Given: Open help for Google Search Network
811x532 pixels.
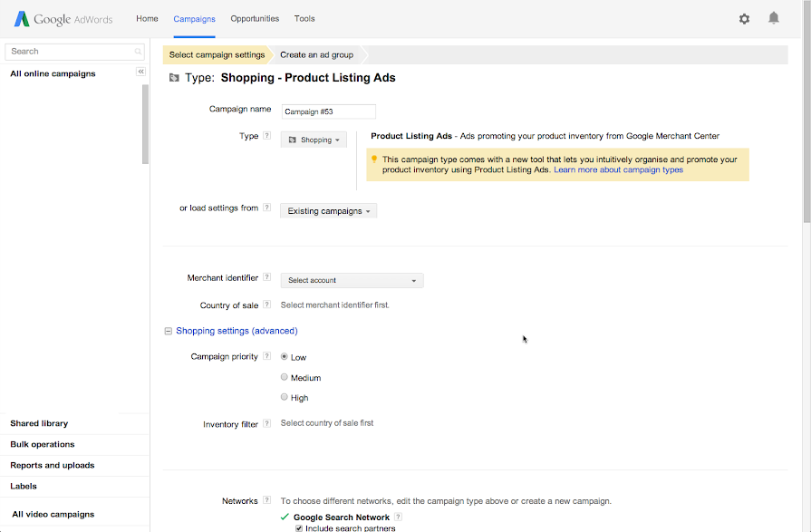Looking at the screenshot, I should point(399,517).
